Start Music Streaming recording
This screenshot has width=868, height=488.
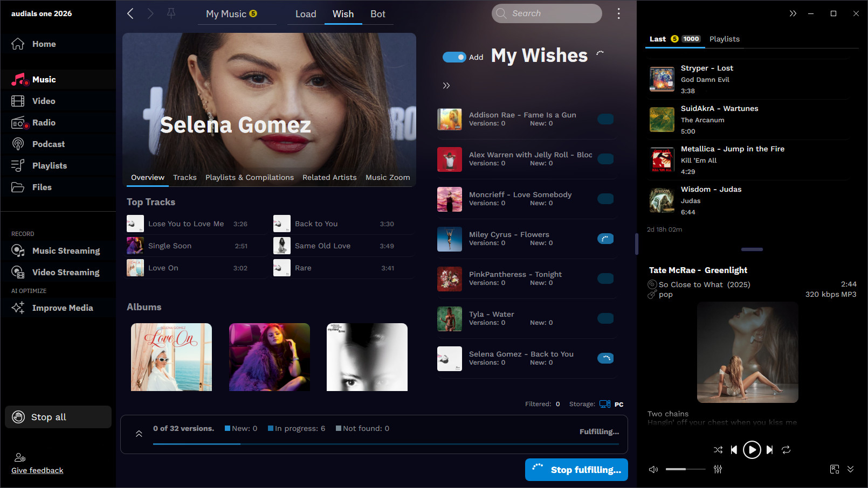tap(58, 251)
